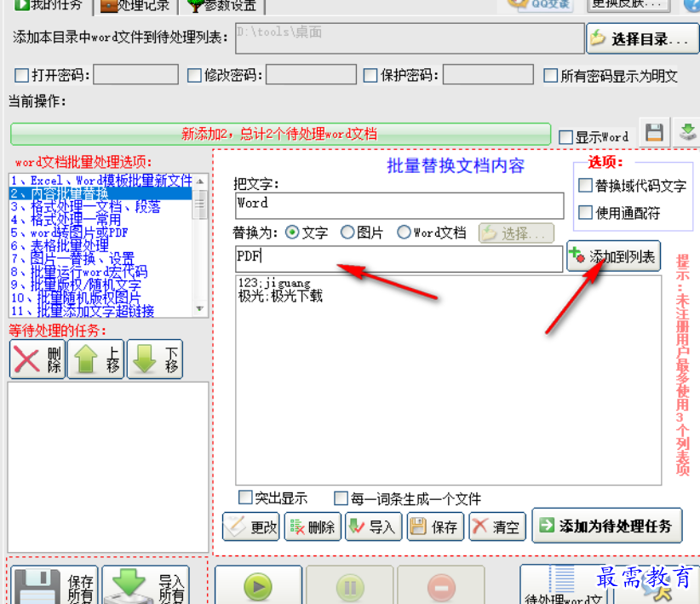Enable 修改密码 checkbox
This screenshot has height=604, width=700.
click(x=194, y=75)
